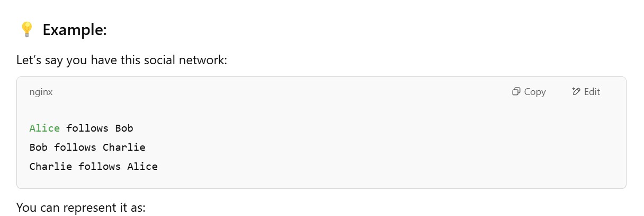Click the green word Alice in code
The image size is (644, 216).
pyautogui.click(x=44, y=128)
